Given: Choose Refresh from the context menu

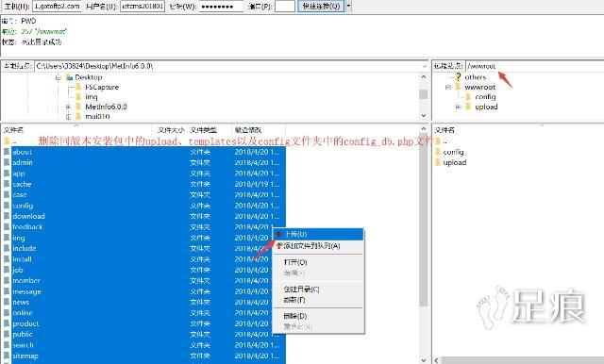Looking at the screenshot, I should (318, 300).
